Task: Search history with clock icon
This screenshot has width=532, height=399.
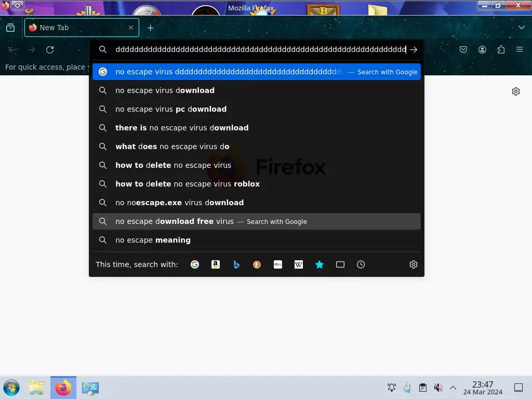Action: coord(361,264)
